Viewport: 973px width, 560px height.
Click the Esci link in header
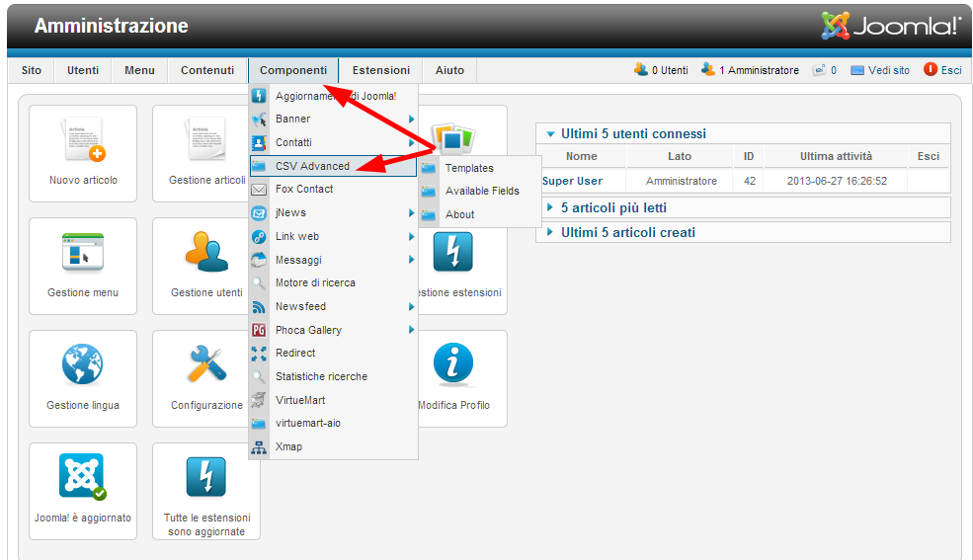(x=951, y=70)
